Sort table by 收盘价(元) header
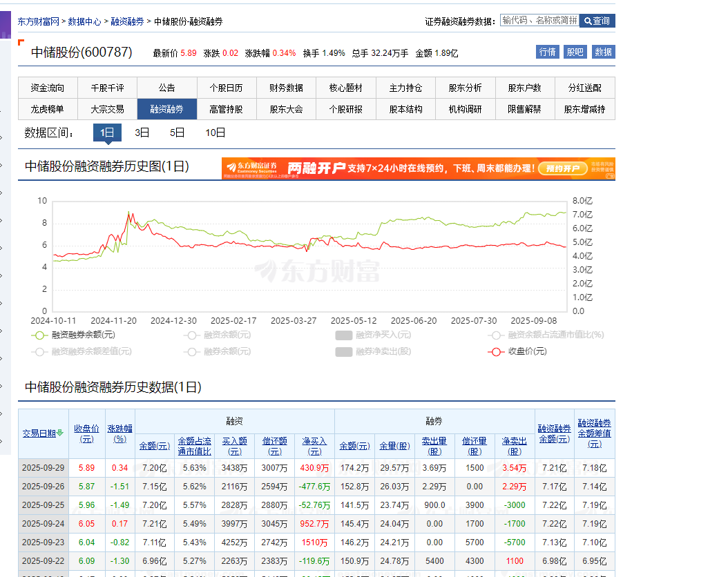The height and width of the screenshot is (577, 728). pyautogui.click(x=86, y=433)
